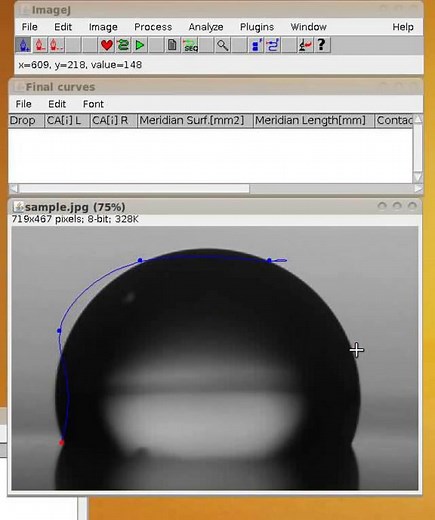Click the red knot at drop base
The image size is (435, 520).
(61, 443)
